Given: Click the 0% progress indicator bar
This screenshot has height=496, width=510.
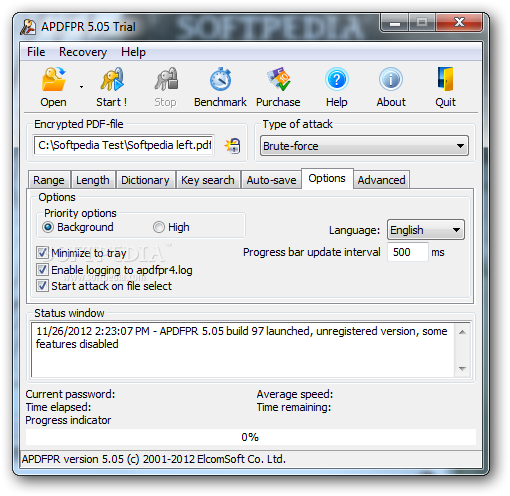Looking at the screenshot, I should pyautogui.click(x=251, y=437).
